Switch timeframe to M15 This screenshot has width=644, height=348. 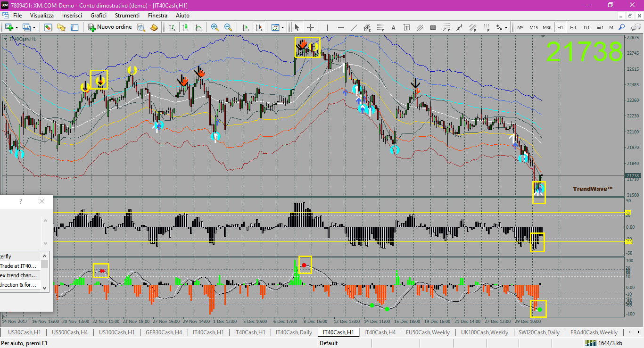coord(534,27)
